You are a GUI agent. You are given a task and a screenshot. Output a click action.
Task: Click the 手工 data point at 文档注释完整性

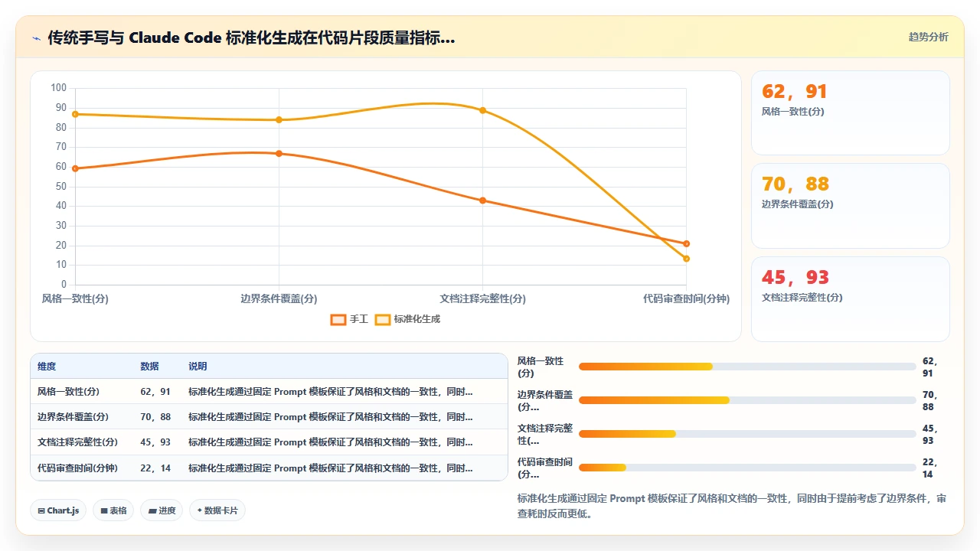coord(482,201)
